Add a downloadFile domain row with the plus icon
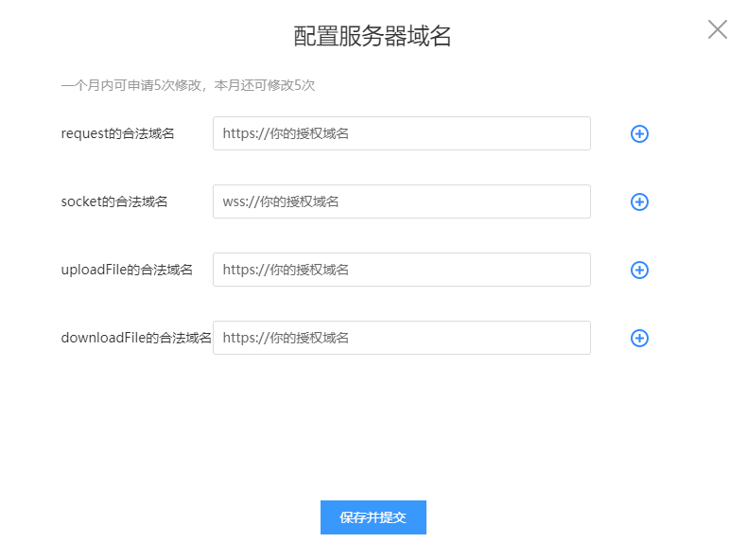Viewport: 747px width, 560px height. click(639, 338)
